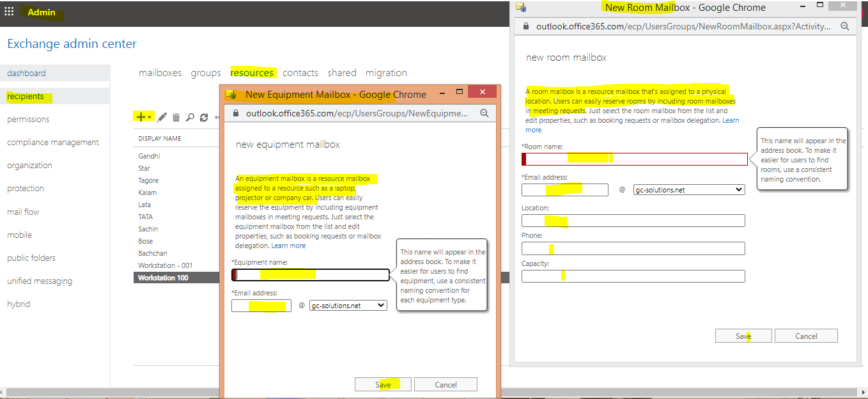Click the Location input field
Screen dimensions: 868x399
633,221
